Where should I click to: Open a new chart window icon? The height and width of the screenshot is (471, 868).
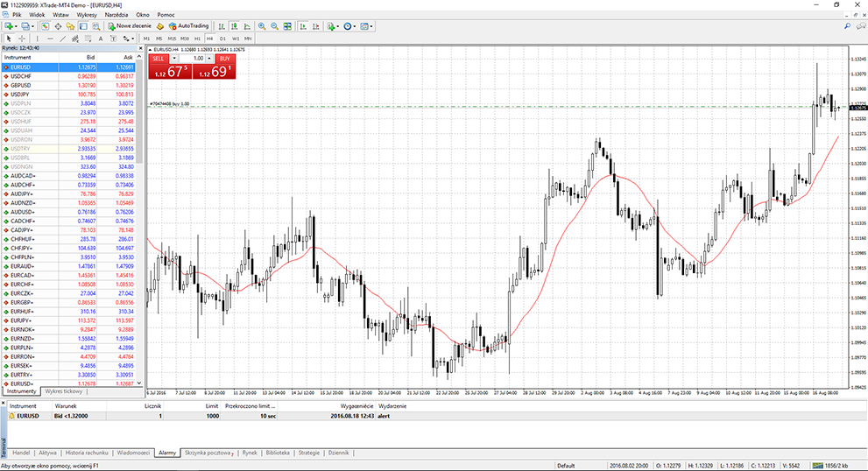coord(10,26)
